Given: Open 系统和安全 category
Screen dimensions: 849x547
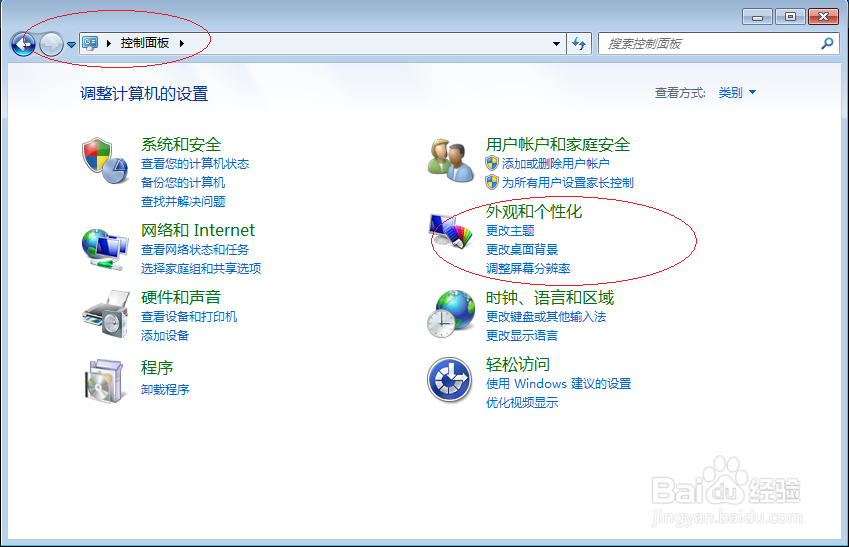Looking at the screenshot, I should pos(181,145).
